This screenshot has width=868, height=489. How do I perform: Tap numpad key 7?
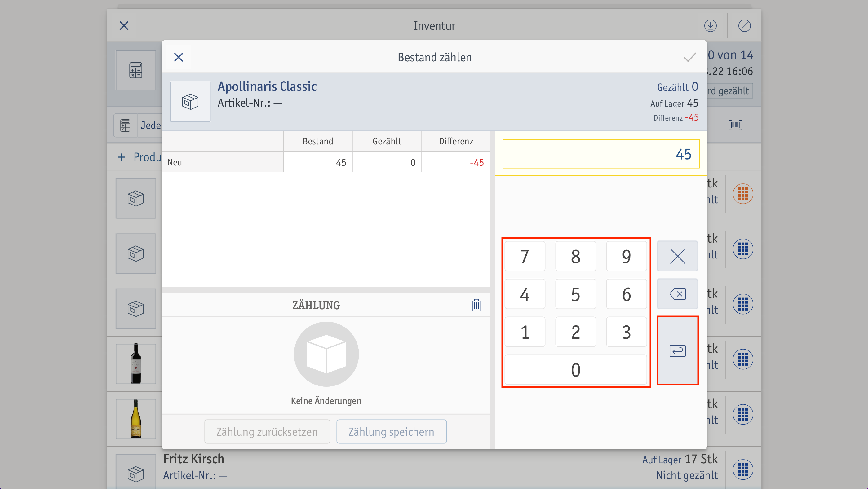coord(525,256)
